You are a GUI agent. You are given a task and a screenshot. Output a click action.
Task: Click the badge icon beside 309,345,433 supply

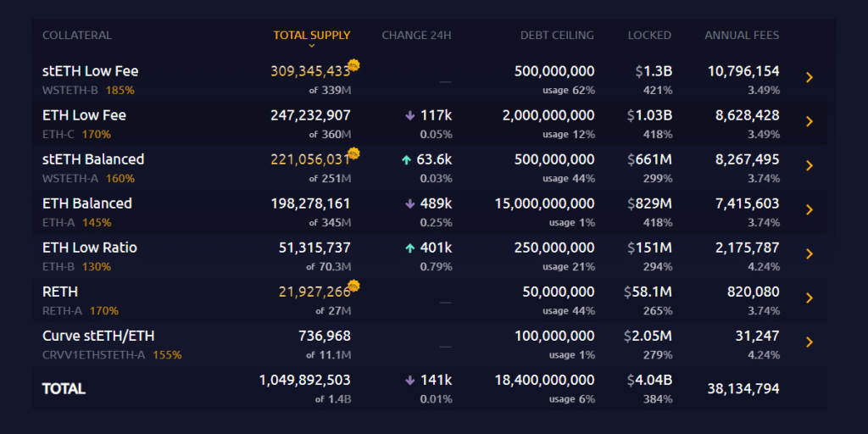coord(353,65)
